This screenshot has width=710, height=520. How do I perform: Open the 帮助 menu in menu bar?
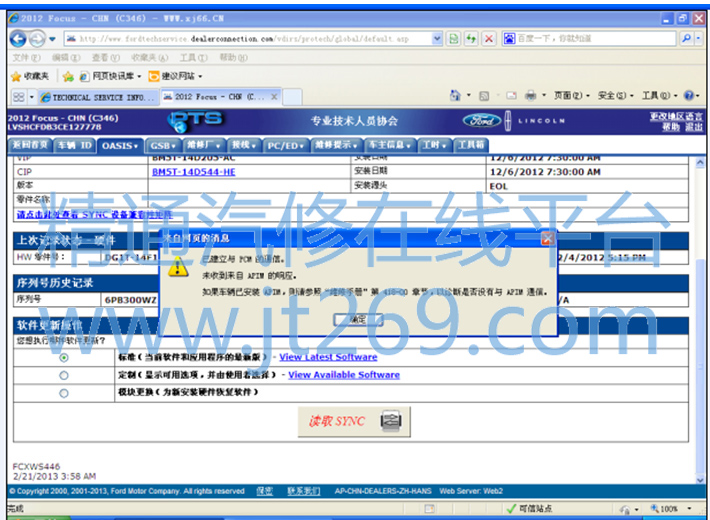pyautogui.click(x=233, y=58)
